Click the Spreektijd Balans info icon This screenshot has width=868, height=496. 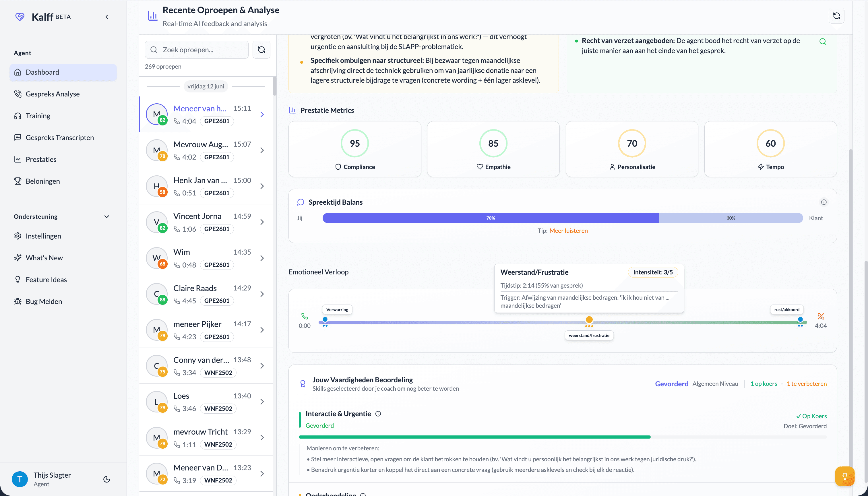824,202
